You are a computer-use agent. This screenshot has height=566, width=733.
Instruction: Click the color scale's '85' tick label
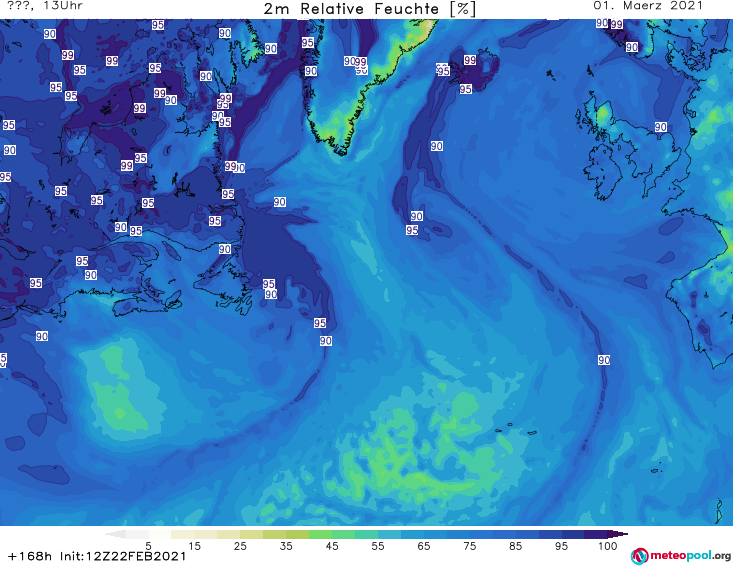coord(515,546)
